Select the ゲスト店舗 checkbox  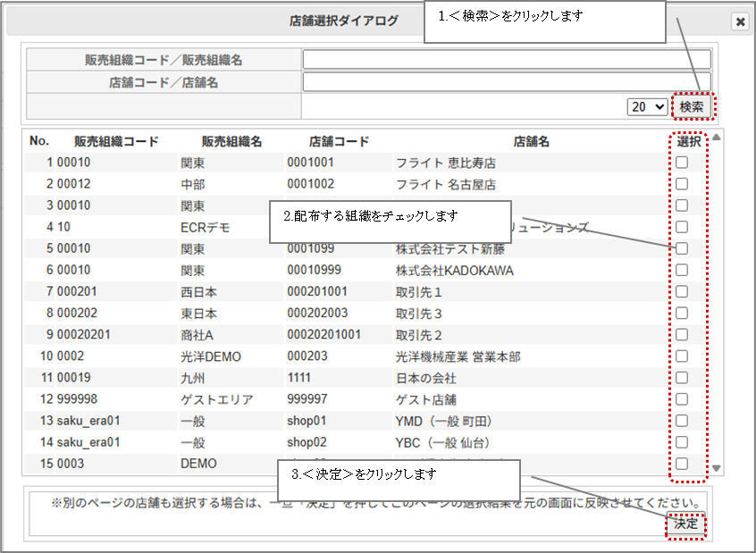(x=682, y=399)
